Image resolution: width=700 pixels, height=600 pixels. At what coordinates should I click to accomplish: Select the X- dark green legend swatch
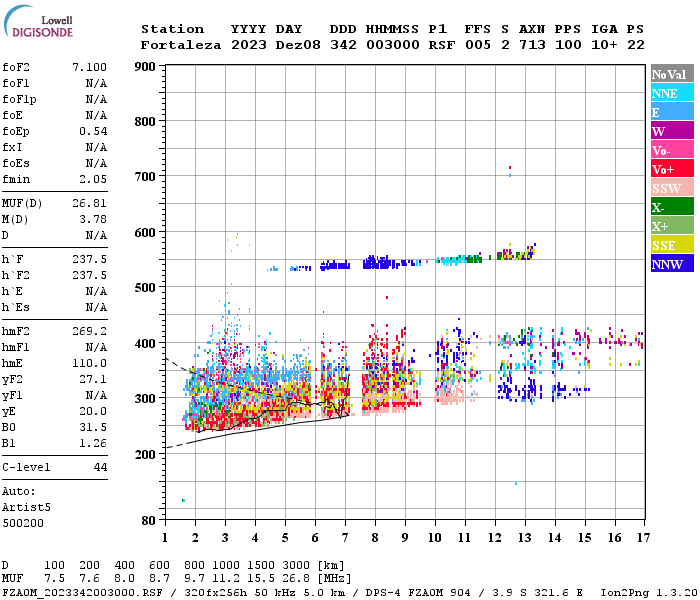(x=672, y=207)
